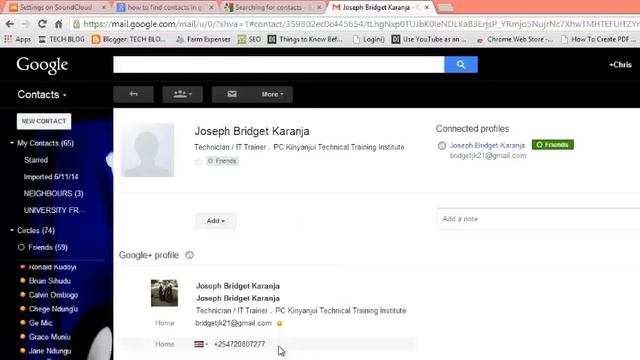The width and height of the screenshot is (640, 360).
Task: Select the Joseph Bridget Karanja Gmail tab
Action: point(378,7)
